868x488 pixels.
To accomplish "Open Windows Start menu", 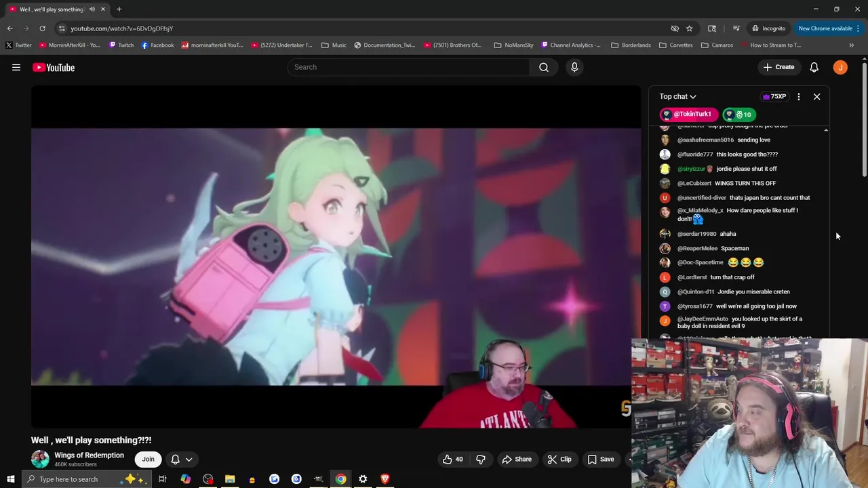I will click(10, 479).
